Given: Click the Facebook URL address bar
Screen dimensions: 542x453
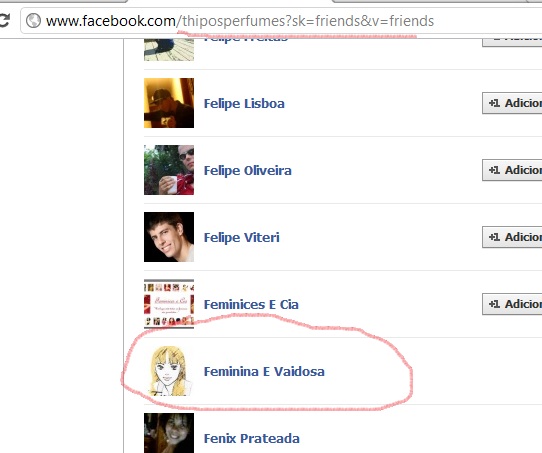Looking at the screenshot, I should click(281, 21).
